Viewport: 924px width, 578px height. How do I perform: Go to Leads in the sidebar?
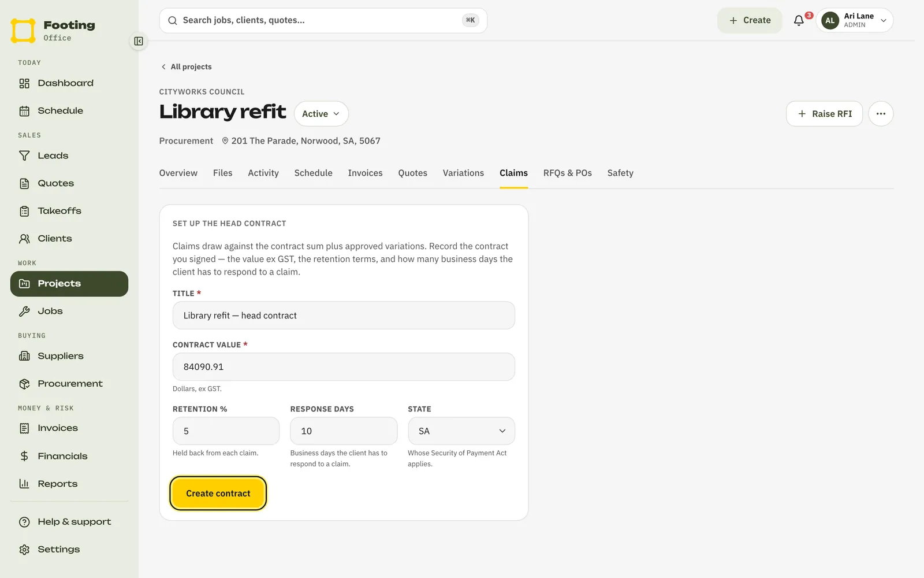[69, 155]
